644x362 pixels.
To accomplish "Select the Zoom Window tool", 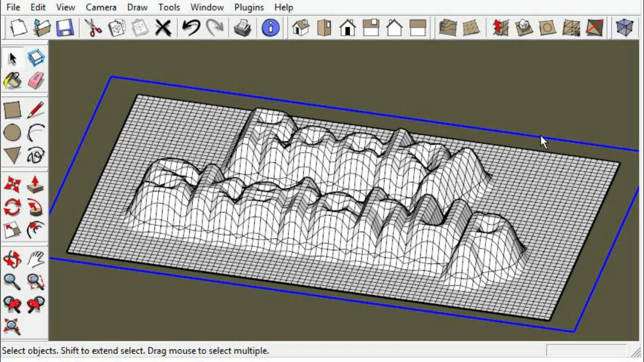I will (x=36, y=282).
